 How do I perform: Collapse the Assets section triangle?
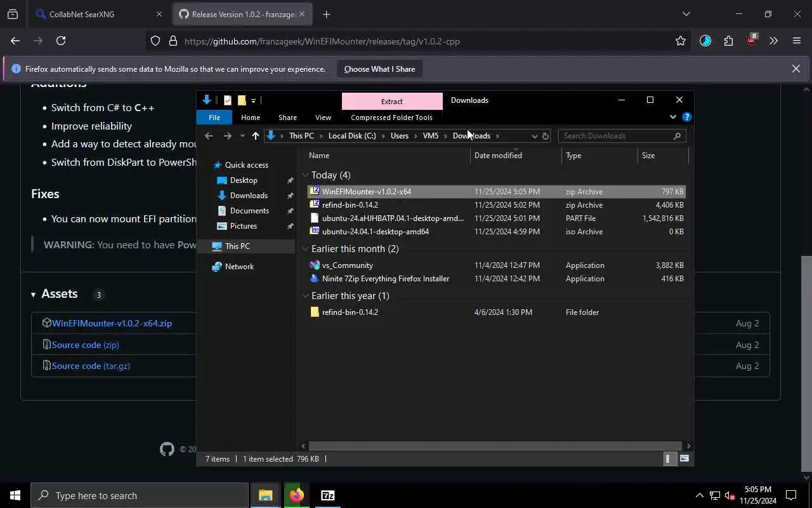coord(33,295)
